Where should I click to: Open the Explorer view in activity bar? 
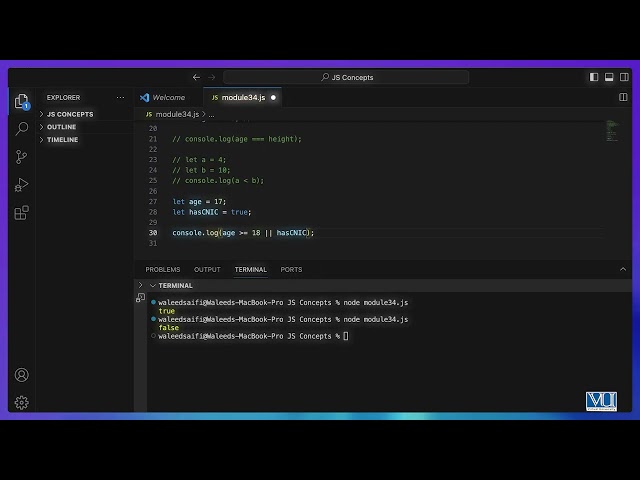[x=21, y=101]
